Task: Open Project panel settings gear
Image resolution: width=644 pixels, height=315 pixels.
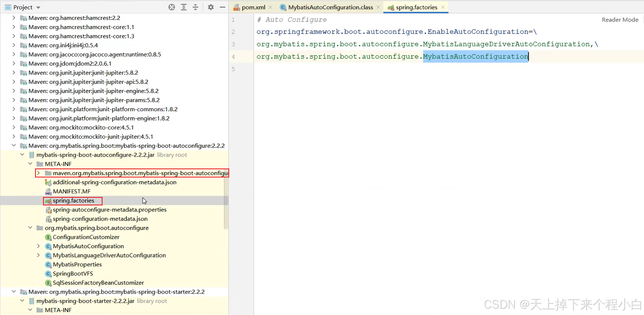Action: tap(211, 7)
